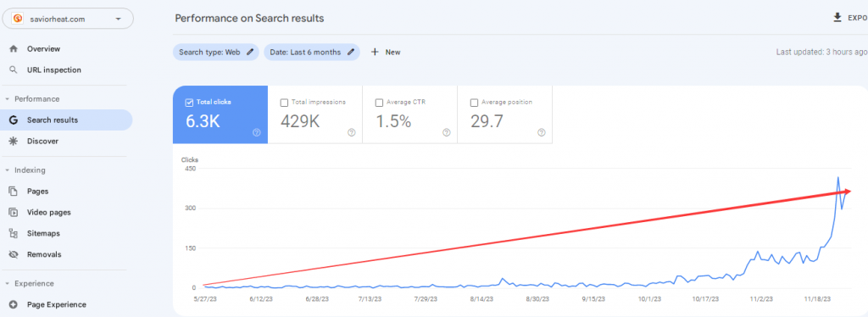Viewport: 868px width, 317px height.
Task: Click the Removals eye-slash icon
Action: [14, 254]
